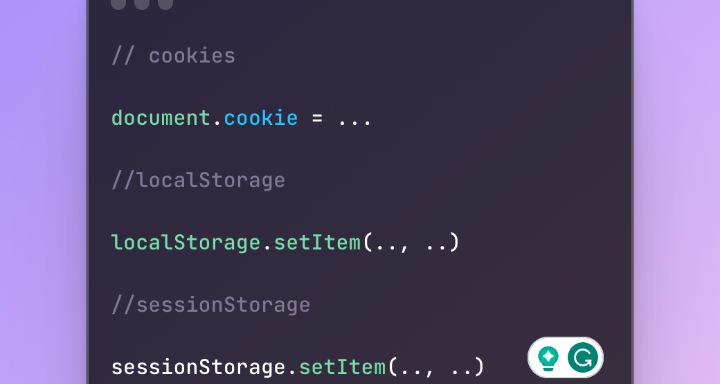The image size is (720, 384).
Task: Click the empty line below 'document.cookie'
Action: [x=360, y=149]
